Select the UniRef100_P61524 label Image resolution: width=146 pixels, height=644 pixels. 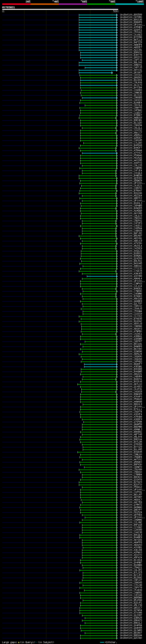pos(131,512)
